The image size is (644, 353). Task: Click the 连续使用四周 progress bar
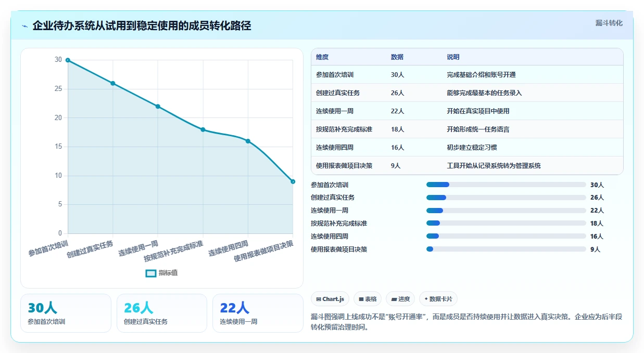tap(506, 236)
